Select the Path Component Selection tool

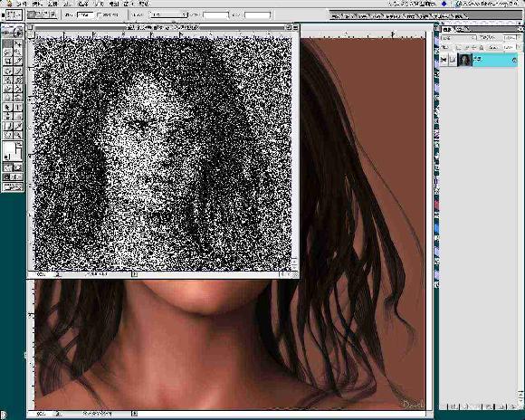coord(8,108)
